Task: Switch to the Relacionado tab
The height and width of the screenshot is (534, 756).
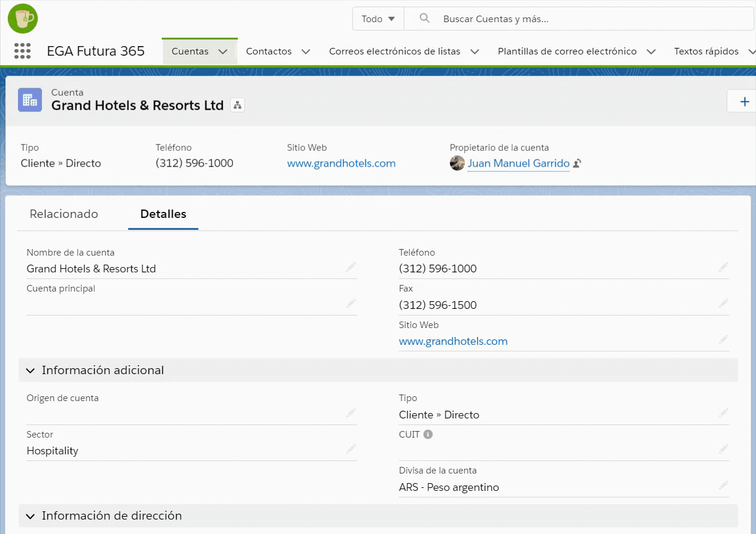Action: click(x=63, y=214)
